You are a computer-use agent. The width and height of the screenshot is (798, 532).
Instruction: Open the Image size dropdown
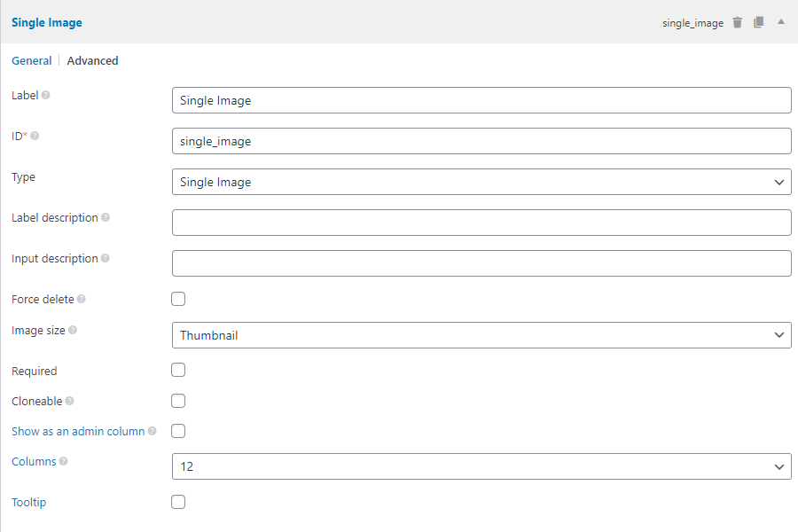tap(481, 335)
